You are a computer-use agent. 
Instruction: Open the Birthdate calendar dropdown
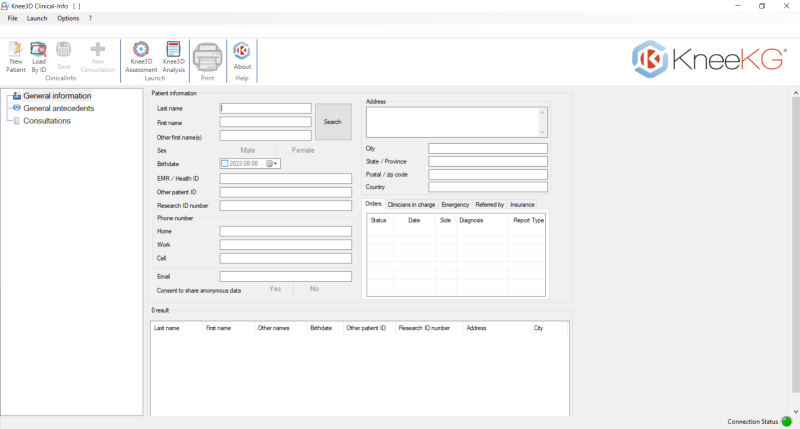tap(272, 164)
